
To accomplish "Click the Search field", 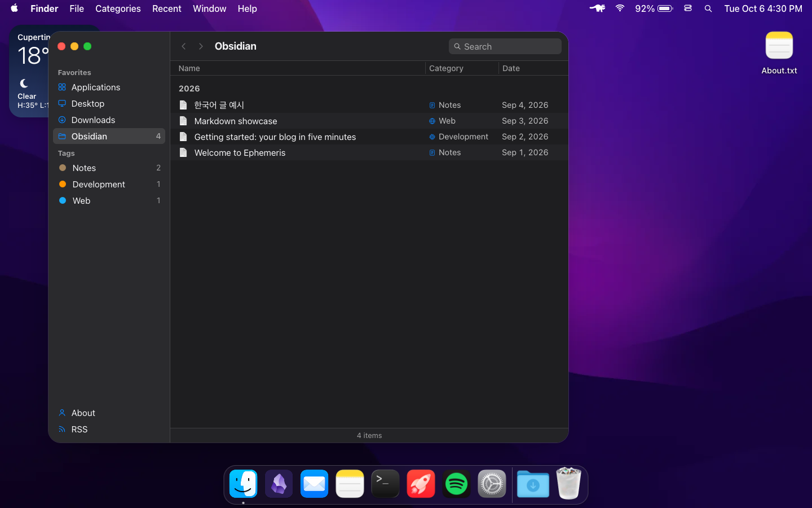I will (x=505, y=46).
